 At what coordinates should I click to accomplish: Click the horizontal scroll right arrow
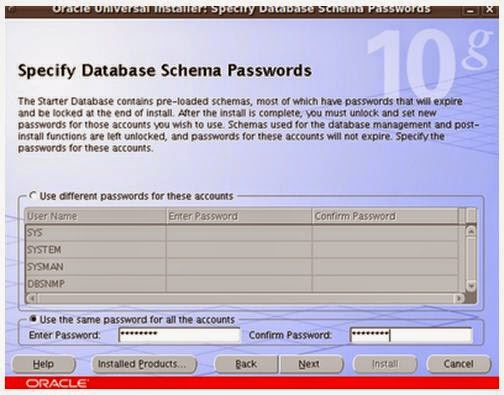(x=459, y=298)
